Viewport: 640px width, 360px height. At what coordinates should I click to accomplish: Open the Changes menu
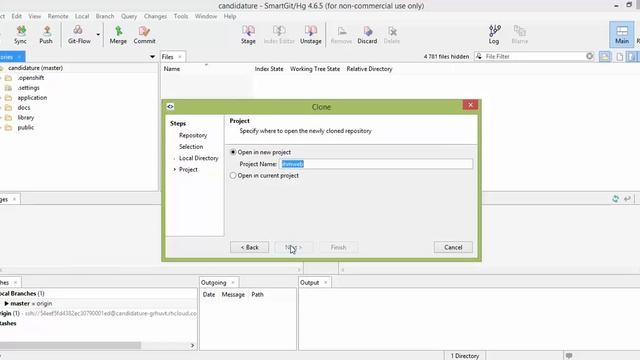click(x=155, y=16)
